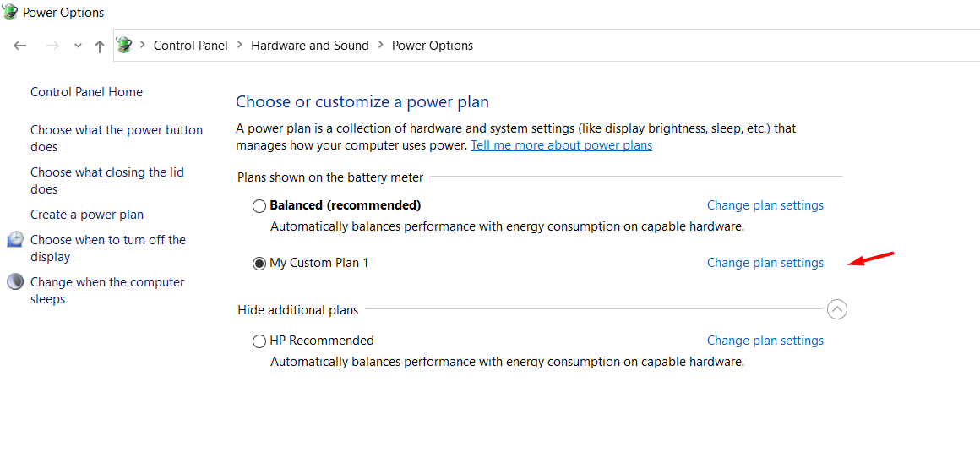Navigate to Control Panel breadcrumb
The width and height of the screenshot is (980, 458).
(x=191, y=46)
